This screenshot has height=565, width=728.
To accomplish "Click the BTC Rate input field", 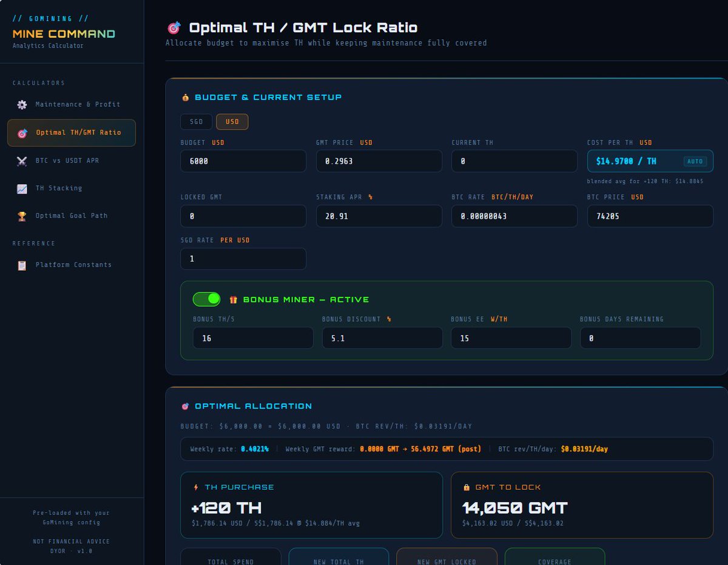I will 514,216.
